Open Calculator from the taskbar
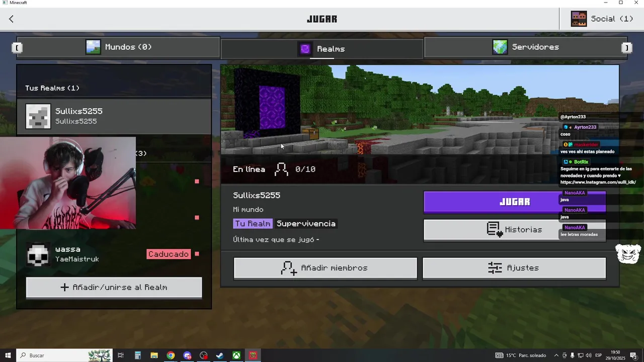The image size is (644, 362). pos(137,355)
